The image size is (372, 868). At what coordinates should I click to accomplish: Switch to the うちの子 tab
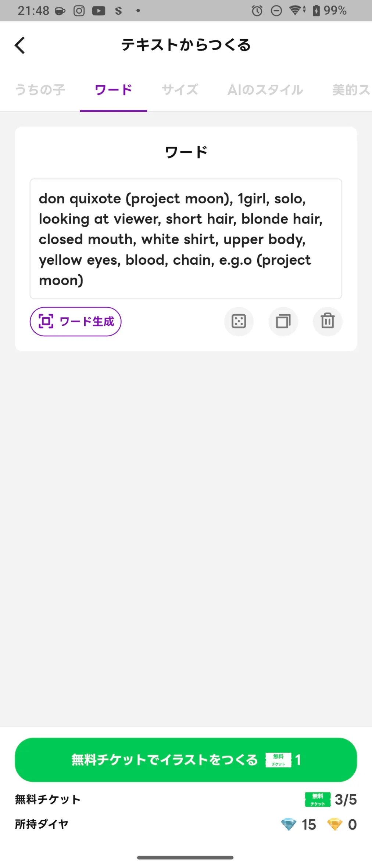click(40, 90)
